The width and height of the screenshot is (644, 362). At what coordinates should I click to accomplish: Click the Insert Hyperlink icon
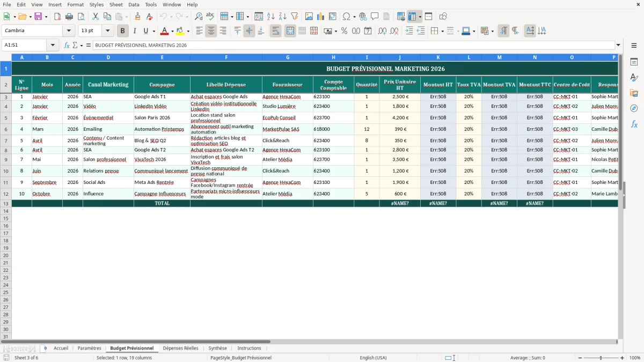click(x=363, y=17)
